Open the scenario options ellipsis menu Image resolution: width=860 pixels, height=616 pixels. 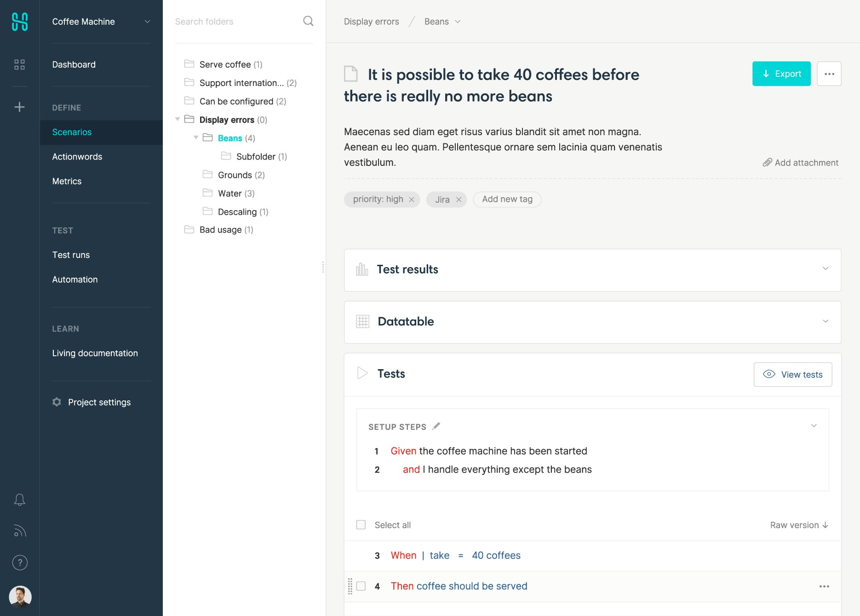829,73
